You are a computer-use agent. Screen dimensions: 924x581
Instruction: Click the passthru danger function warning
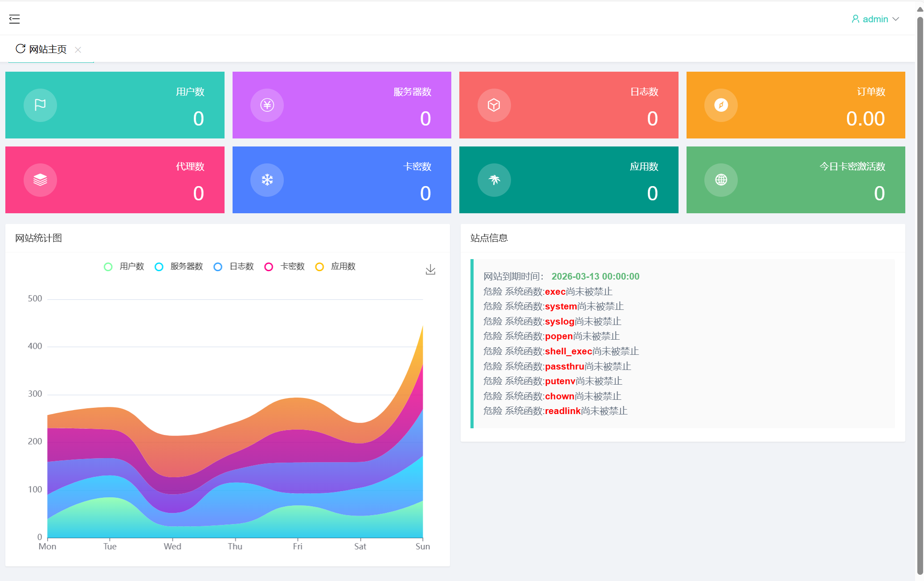[557, 366]
